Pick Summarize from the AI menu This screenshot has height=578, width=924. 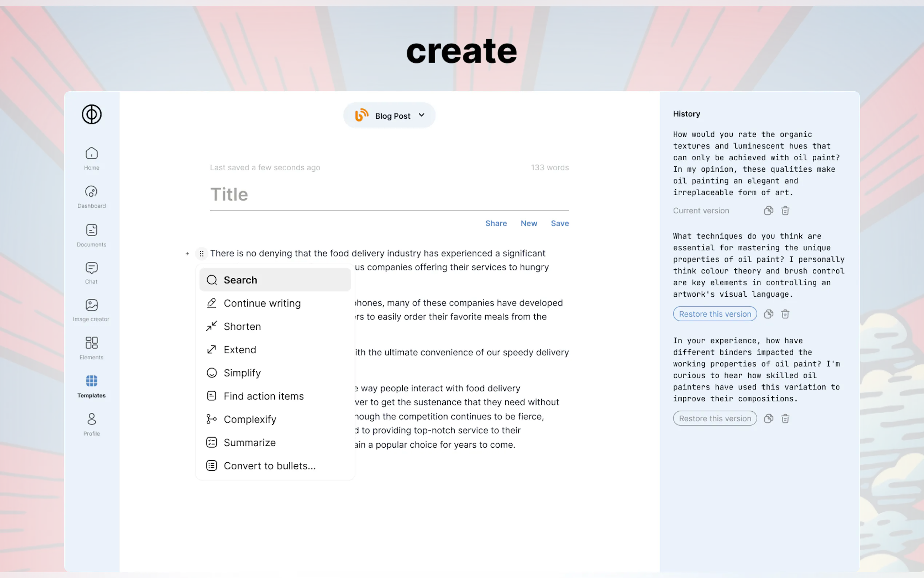coord(250,443)
